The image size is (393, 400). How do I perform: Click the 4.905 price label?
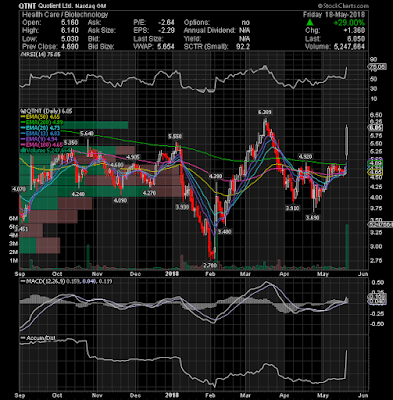pos(133,157)
